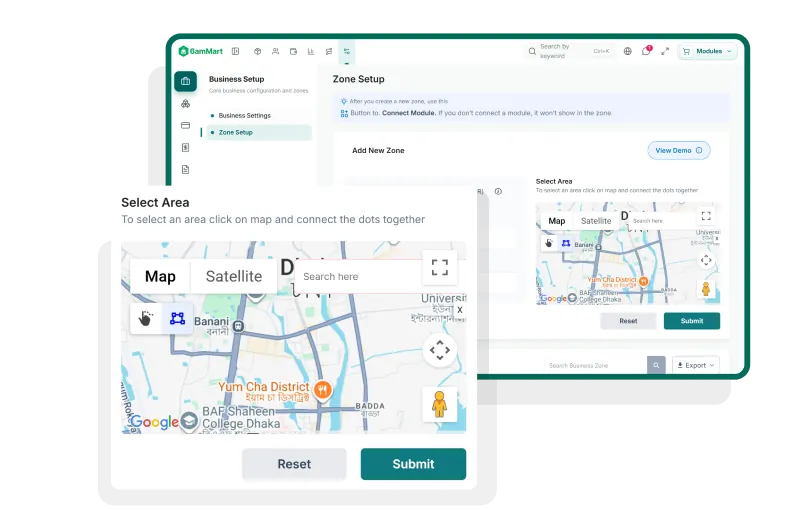Select the polygon draw tool on the enlarged card's map
This screenshot has width=791, height=510.
pos(177,318)
